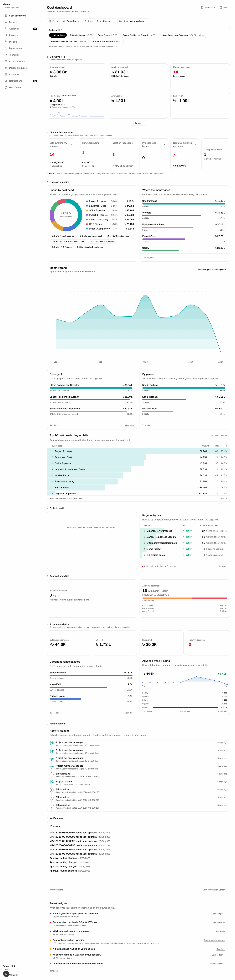Click Drill into Import & Procurement Costs
The image size is (235, 980).
point(68,242)
